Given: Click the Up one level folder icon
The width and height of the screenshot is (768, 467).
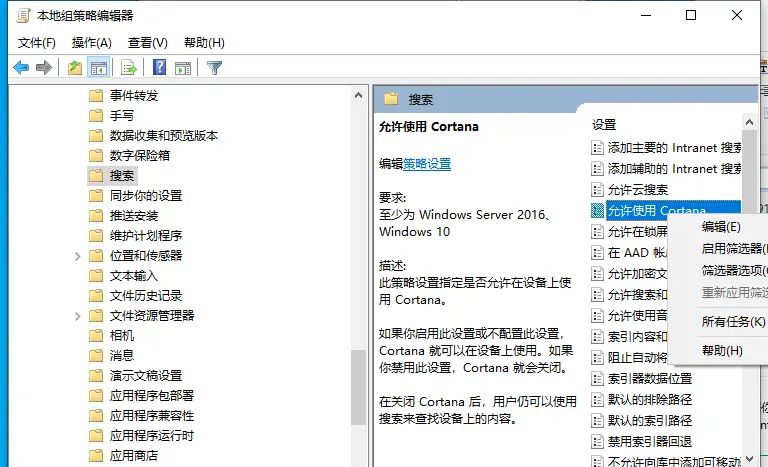Looking at the screenshot, I should click(x=75, y=67).
